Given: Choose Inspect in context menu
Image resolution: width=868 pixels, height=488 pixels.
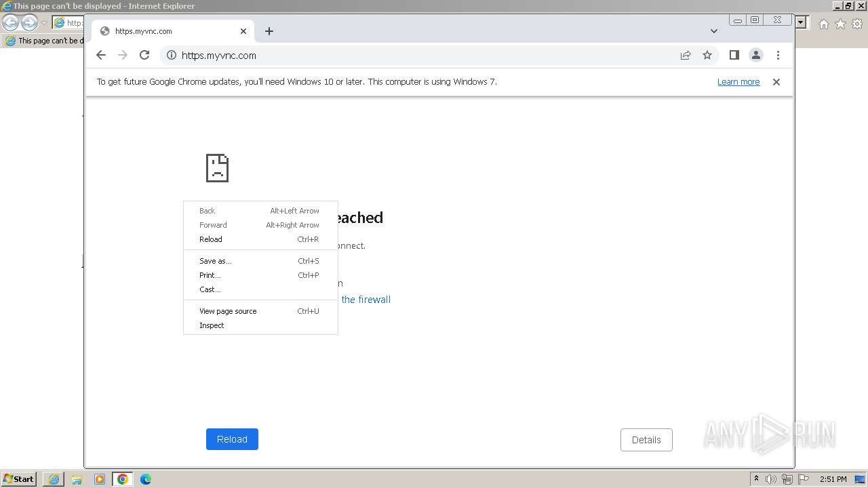Looking at the screenshot, I should point(260,325).
